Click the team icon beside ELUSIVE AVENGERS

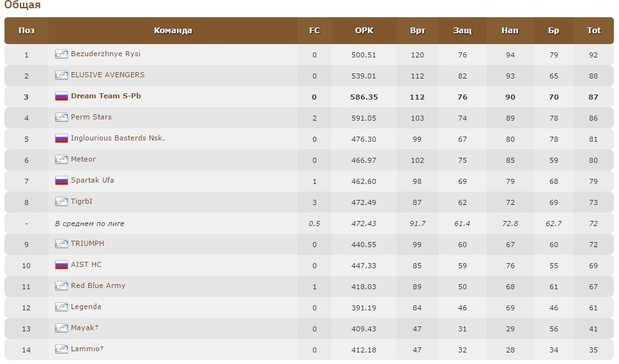[61, 75]
